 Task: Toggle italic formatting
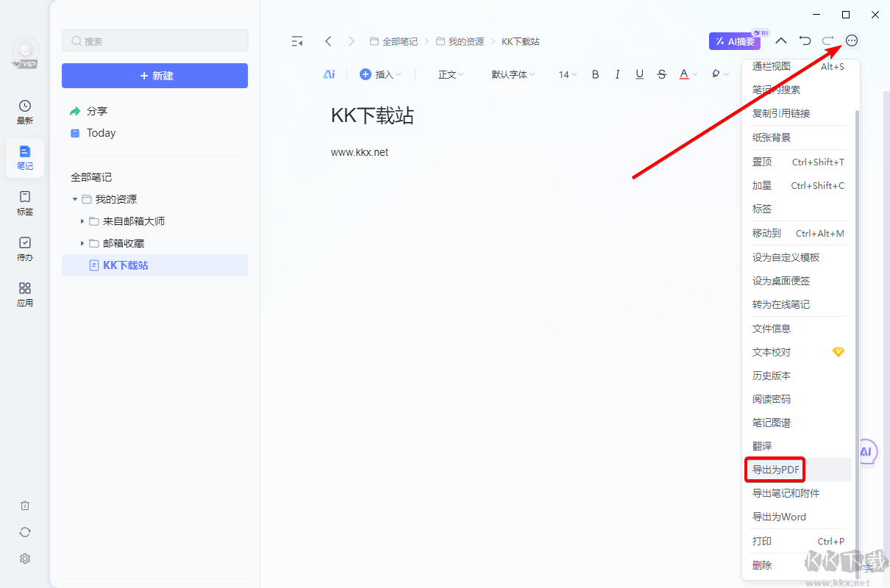618,74
